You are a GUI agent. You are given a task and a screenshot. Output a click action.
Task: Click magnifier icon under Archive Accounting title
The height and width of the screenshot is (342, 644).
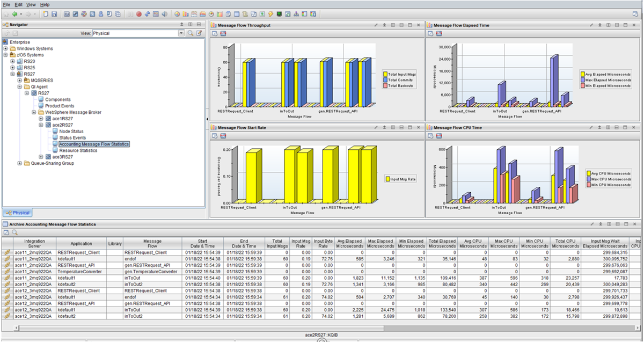click(x=14, y=232)
